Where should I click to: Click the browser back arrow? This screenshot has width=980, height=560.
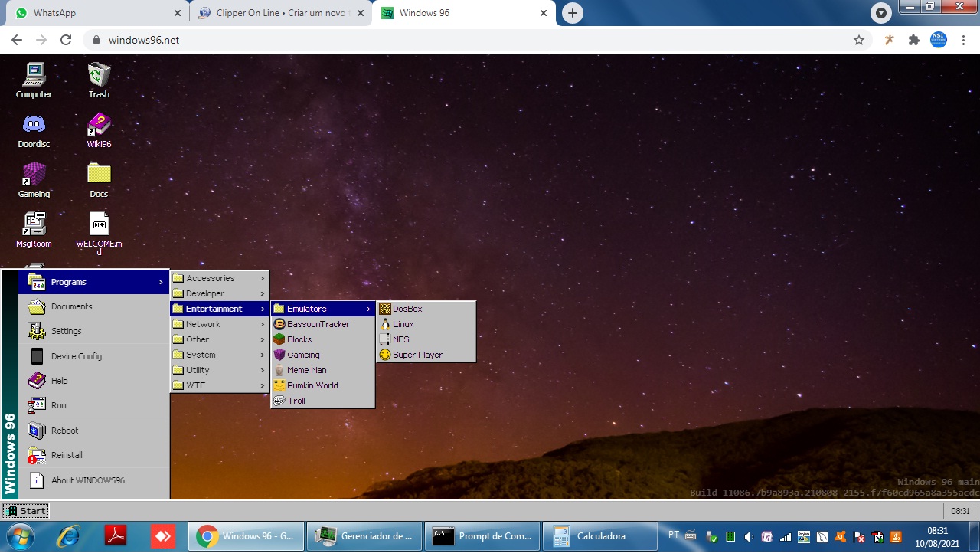point(17,40)
